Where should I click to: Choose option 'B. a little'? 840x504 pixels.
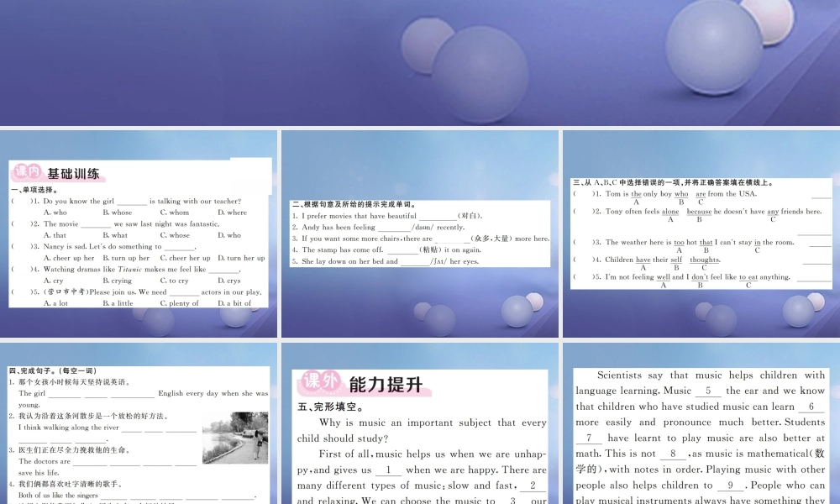pos(118,303)
